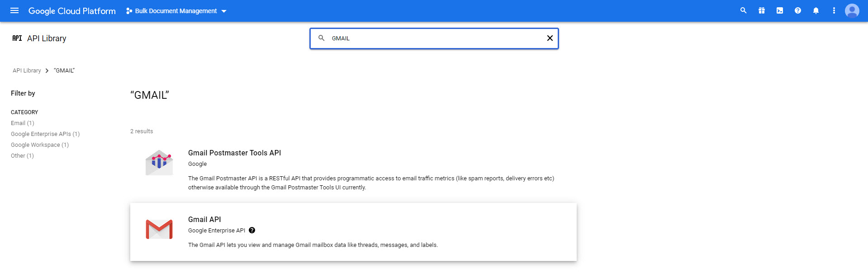
Task: Open the help question mark icon
Action: coord(798,10)
